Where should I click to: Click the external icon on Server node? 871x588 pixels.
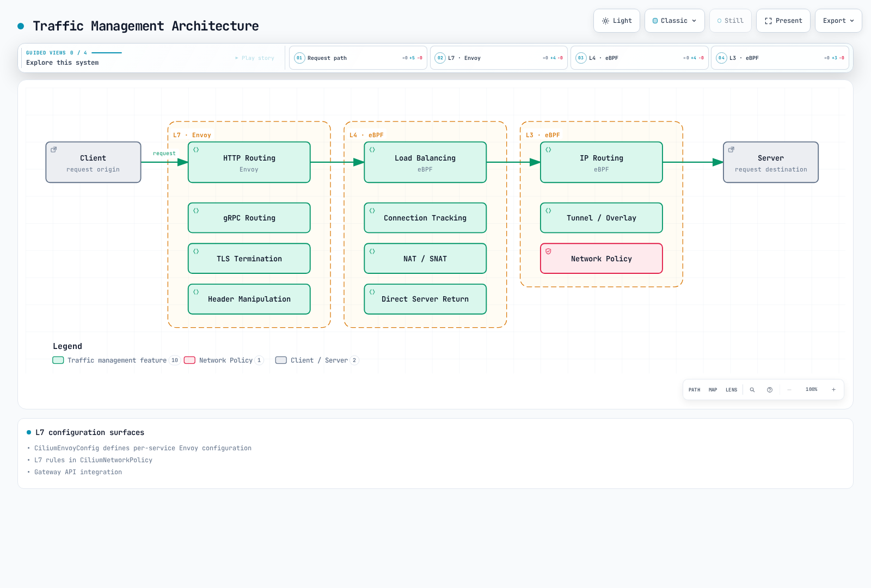(x=731, y=150)
